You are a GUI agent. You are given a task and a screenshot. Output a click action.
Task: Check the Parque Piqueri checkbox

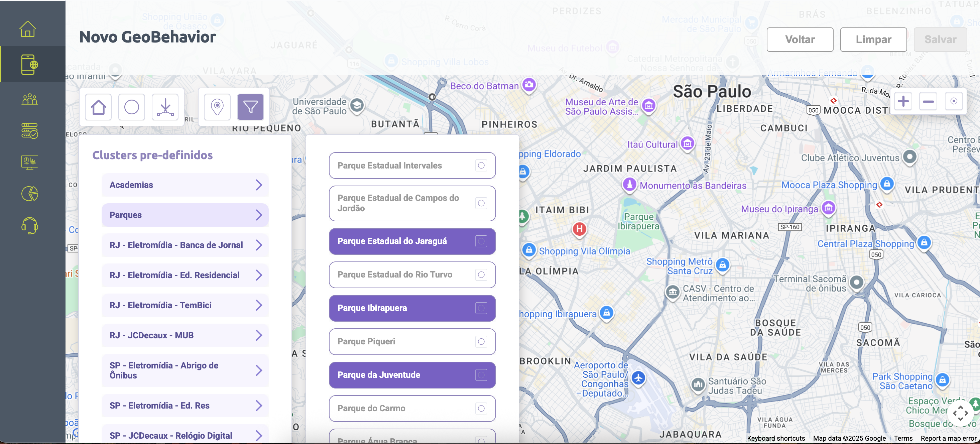[481, 342]
